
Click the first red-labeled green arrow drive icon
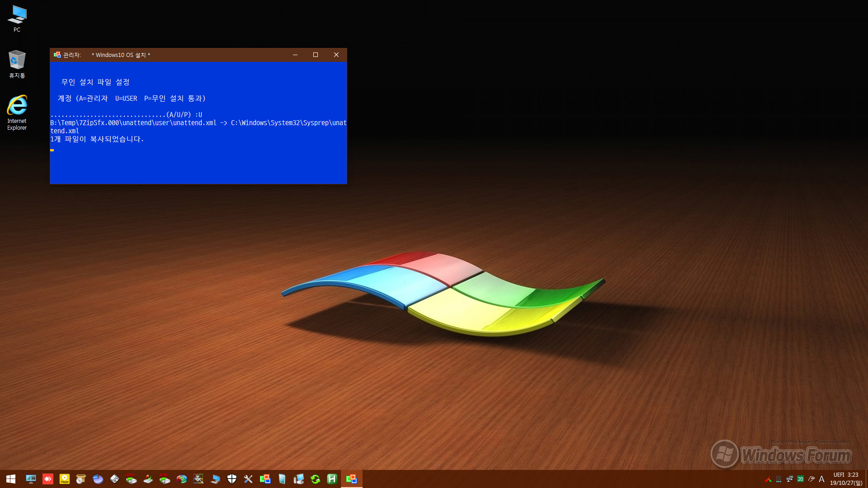(131, 479)
